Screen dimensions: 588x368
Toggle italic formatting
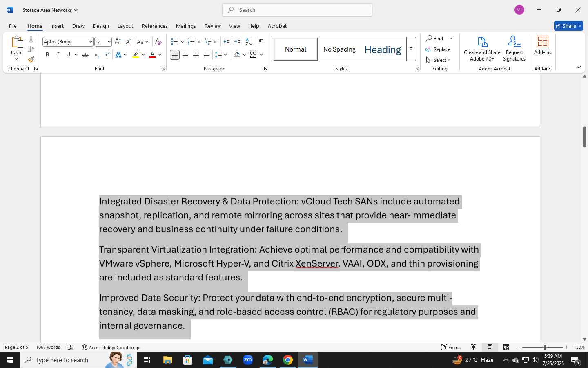point(58,55)
